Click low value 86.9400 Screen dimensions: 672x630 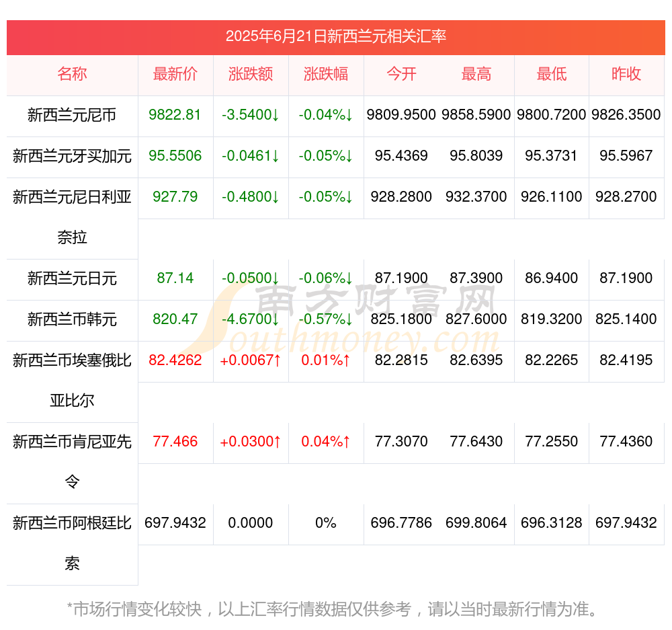tap(552, 278)
